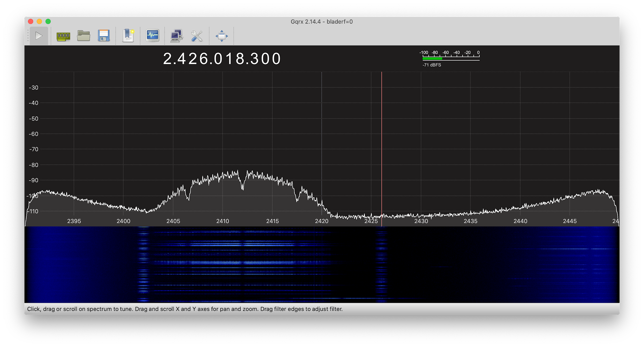Start DSP with the play button
This screenshot has height=347, width=644.
tap(39, 36)
